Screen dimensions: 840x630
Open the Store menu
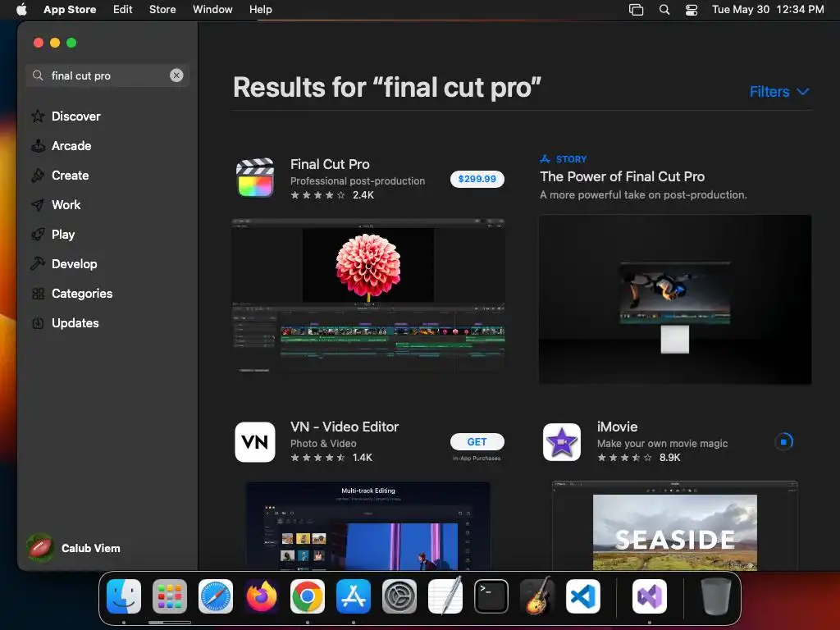[x=162, y=10]
